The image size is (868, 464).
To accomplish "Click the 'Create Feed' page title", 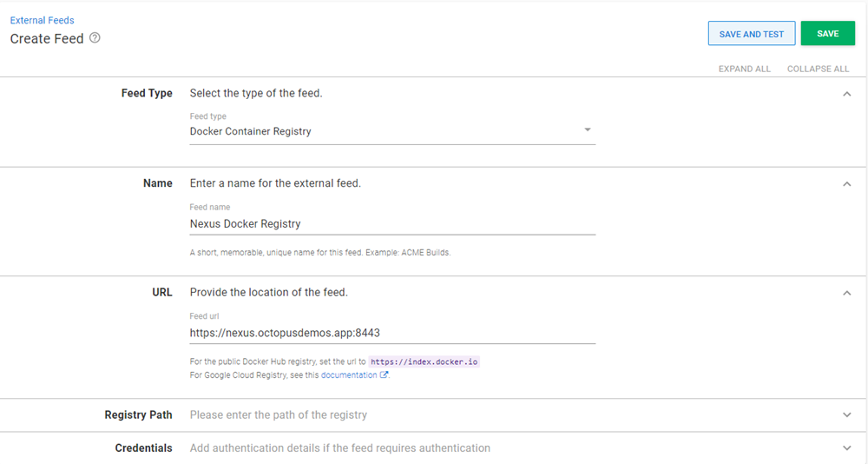I will coord(47,38).
